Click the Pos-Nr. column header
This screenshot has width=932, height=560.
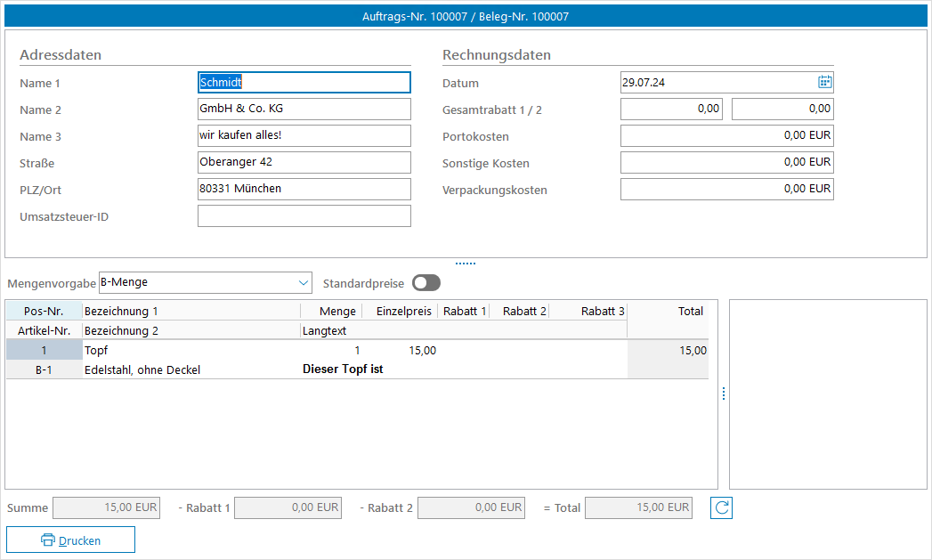pos(43,311)
